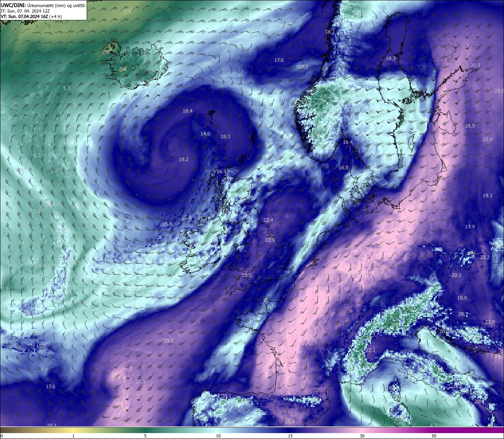Image resolution: width=504 pixels, height=439 pixels.
Task: Click the map value 15.8
Action: (x=186, y=217)
